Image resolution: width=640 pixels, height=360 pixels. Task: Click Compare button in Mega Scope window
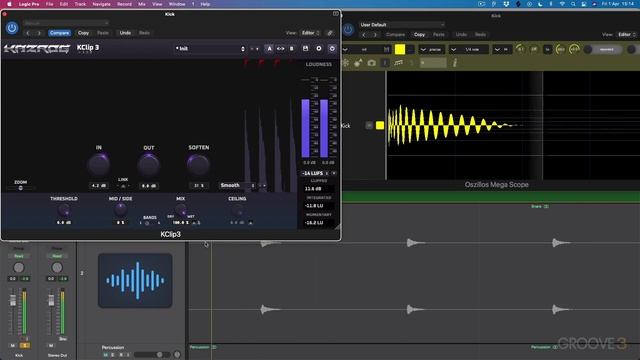[x=396, y=35]
